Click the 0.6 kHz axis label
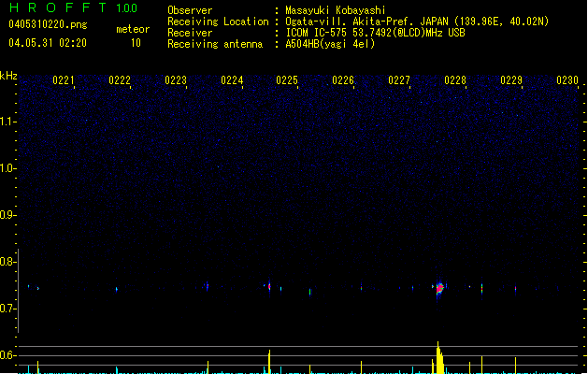 click(7, 355)
